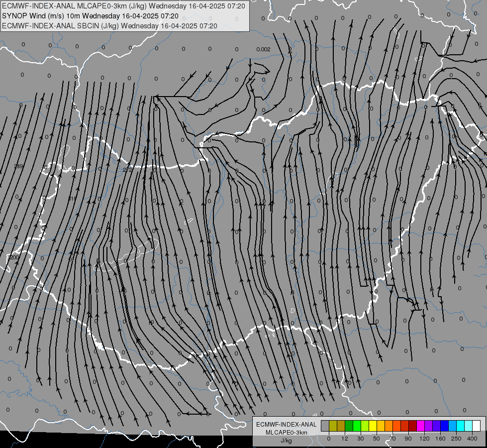
Task: Click the legend label 12
Action: coord(345,439)
